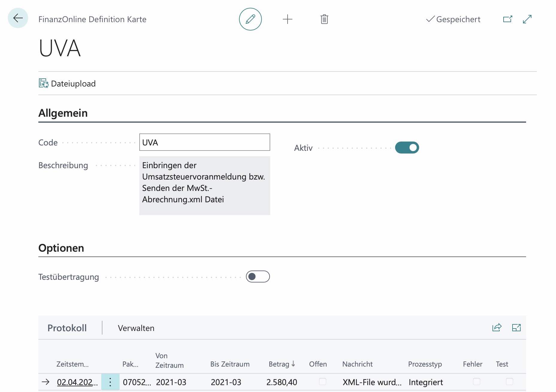Click the XML-File wurd... message cell
Viewport: 556px width, 392px height.
[372, 382]
